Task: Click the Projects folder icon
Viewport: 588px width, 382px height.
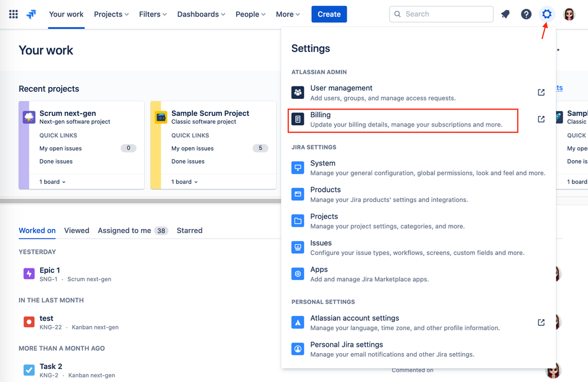Action: pos(298,221)
